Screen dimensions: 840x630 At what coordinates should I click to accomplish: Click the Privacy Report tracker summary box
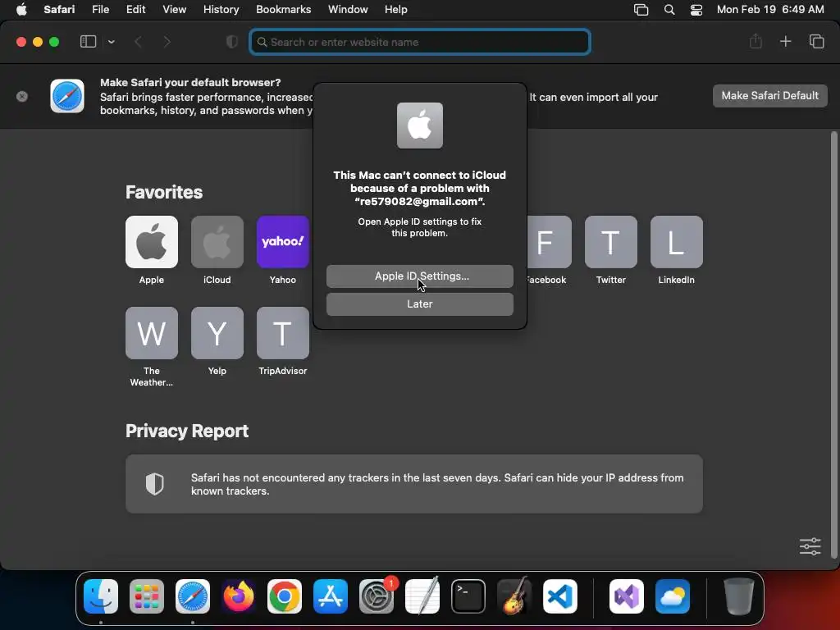point(414,484)
